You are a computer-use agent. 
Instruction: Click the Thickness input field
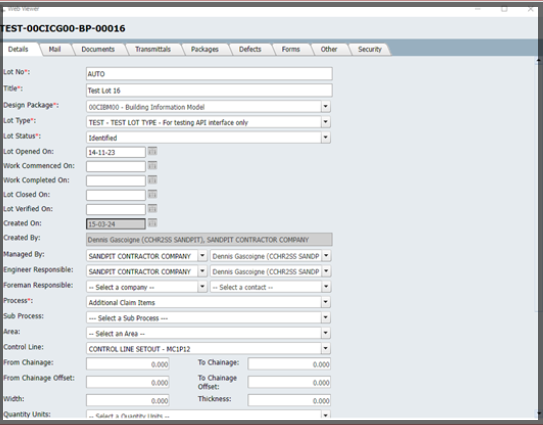(x=289, y=400)
